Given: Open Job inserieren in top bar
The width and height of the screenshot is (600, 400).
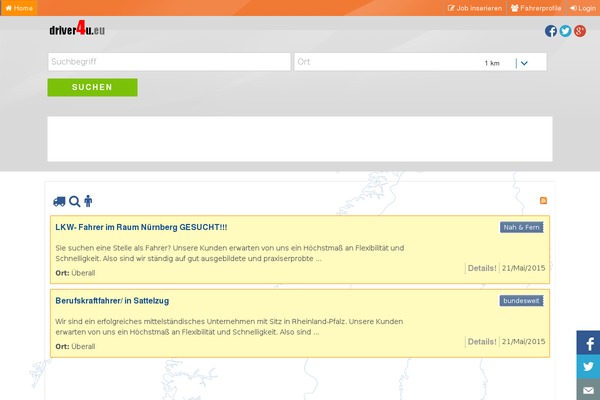Looking at the screenshot, I should tap(475, 8).
